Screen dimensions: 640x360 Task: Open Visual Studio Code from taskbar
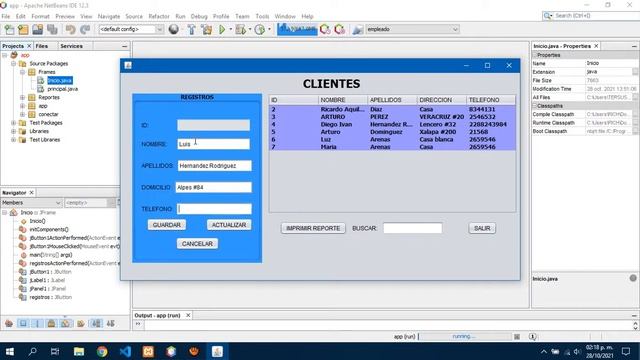point(125,351)
